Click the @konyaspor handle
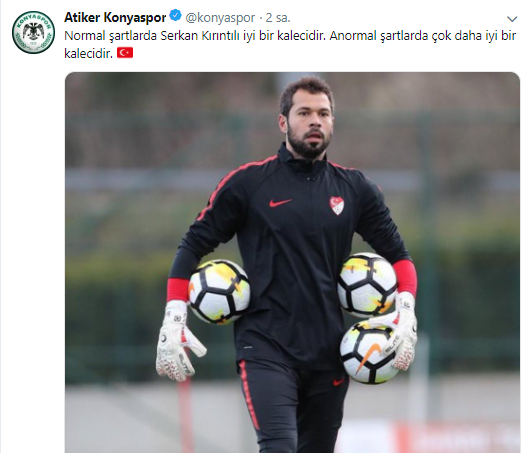 point(220,18)
